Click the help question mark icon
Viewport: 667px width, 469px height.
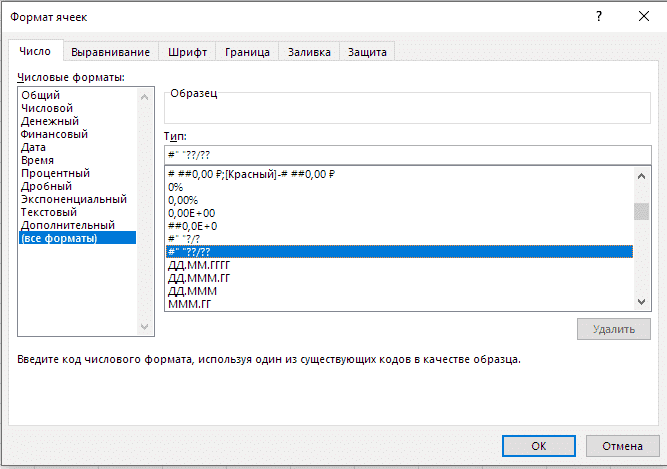click(599, 16)
